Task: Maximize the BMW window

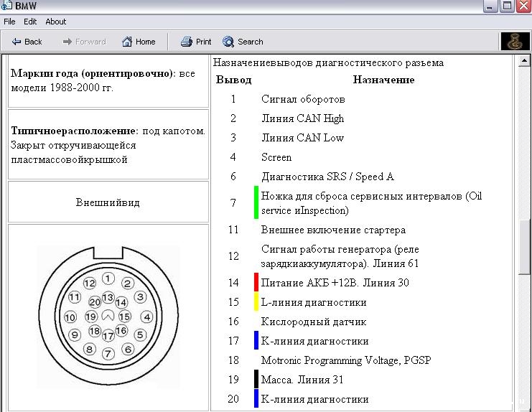Action: tap(507, 6)
